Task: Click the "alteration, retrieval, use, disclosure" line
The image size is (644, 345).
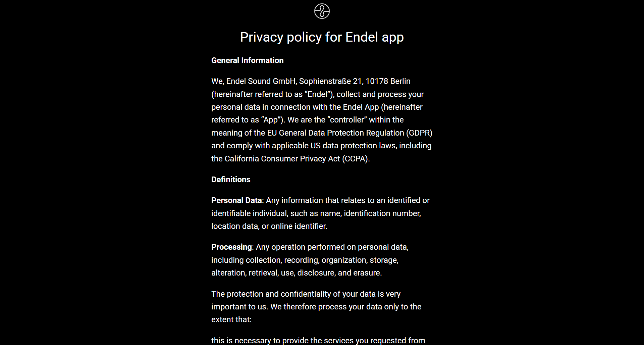Action: 297,273
